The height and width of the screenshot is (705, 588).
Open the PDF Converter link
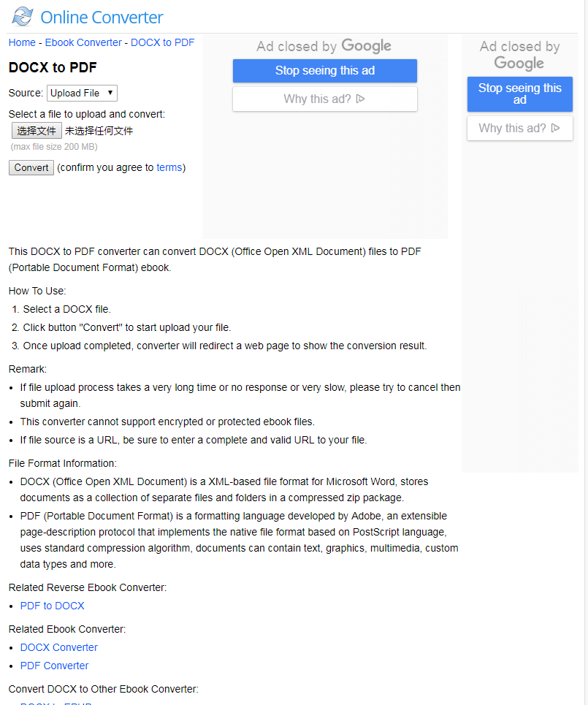54,666
